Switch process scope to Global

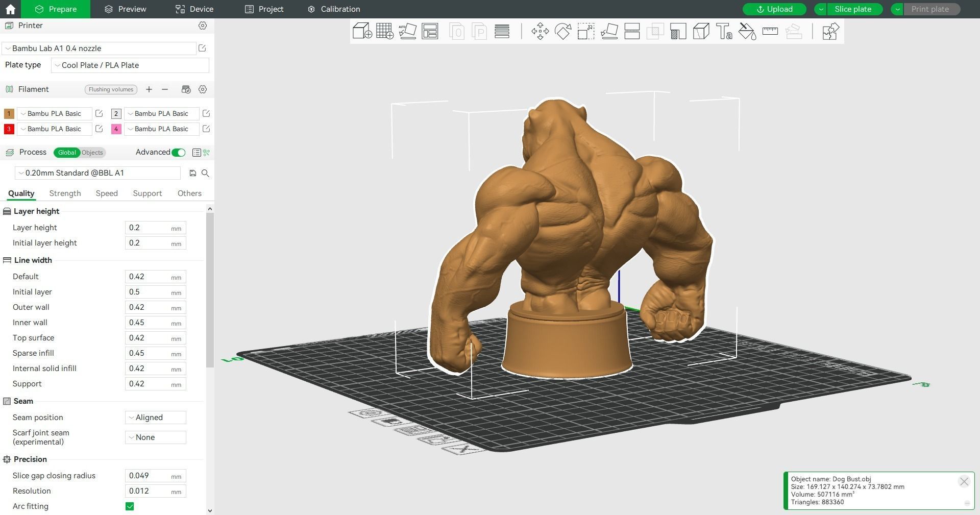point(67,153)
